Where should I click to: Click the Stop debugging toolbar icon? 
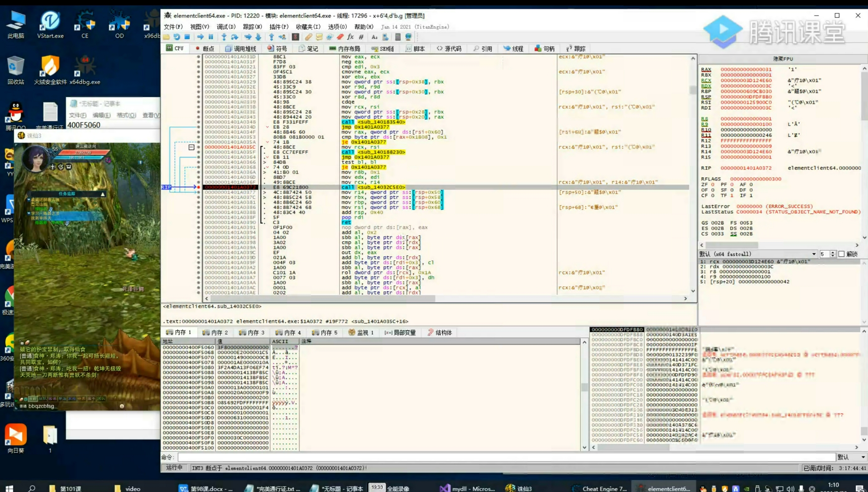pos(187,37)
